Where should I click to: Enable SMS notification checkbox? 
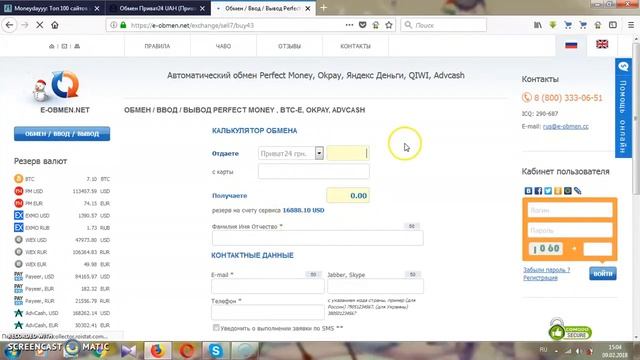pyautogui.click(x=216, y=328)
